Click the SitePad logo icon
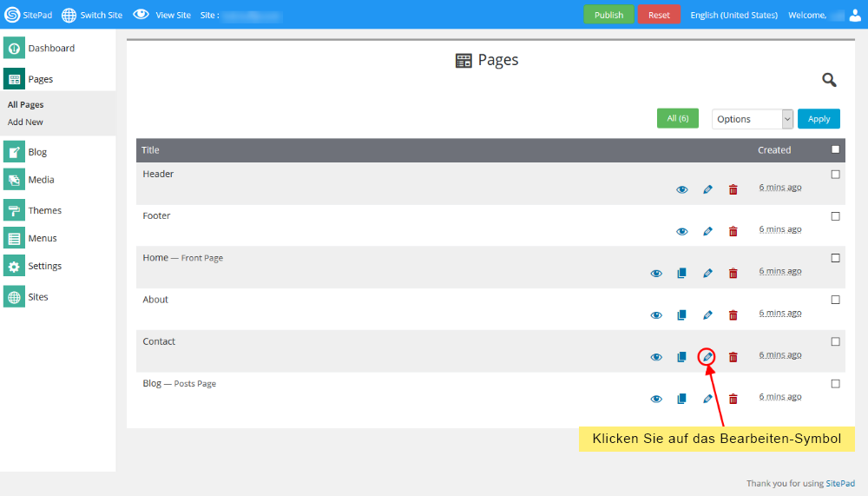 (11, 15)
